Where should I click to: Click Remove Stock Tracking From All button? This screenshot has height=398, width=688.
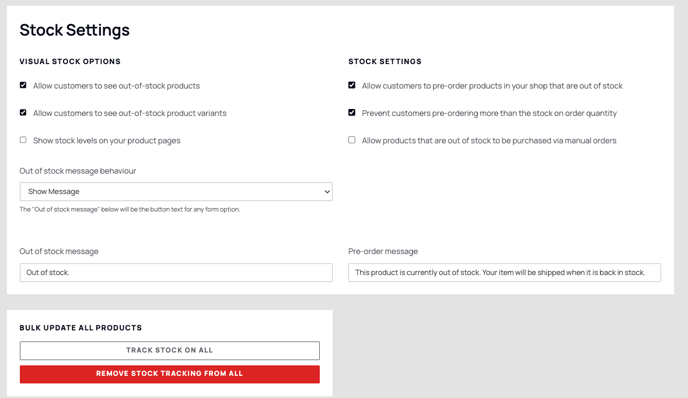[x=170, y=374]
